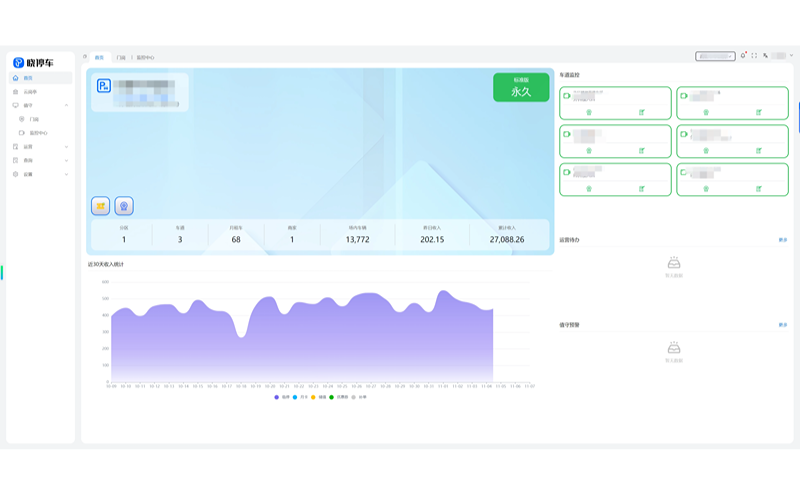Image resolution: width=800 pixels, height=495 pixels.
Task: Click 更多 link beside 运营待办
Action: tap(782, 240)
